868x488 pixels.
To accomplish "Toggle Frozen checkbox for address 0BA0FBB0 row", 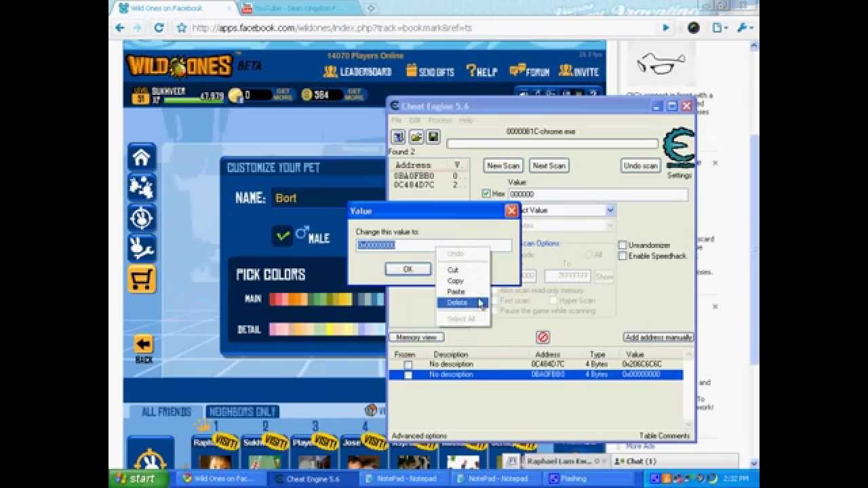I will (408, 375).
